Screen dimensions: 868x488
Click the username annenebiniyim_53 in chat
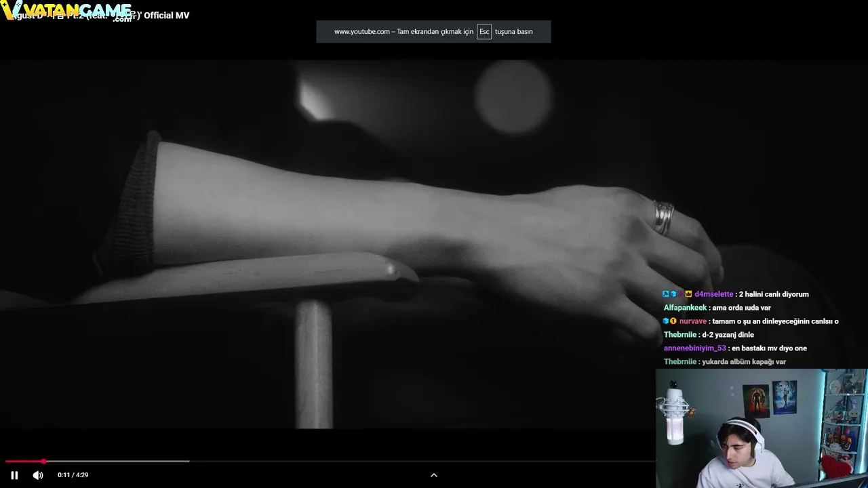[x=695, y=348]
